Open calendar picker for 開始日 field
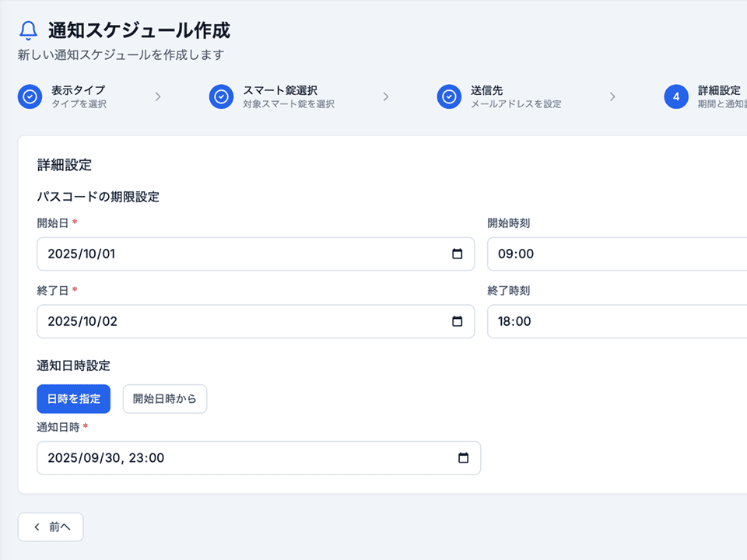Viewport: 747px width, 560px height. pos(458,254)
